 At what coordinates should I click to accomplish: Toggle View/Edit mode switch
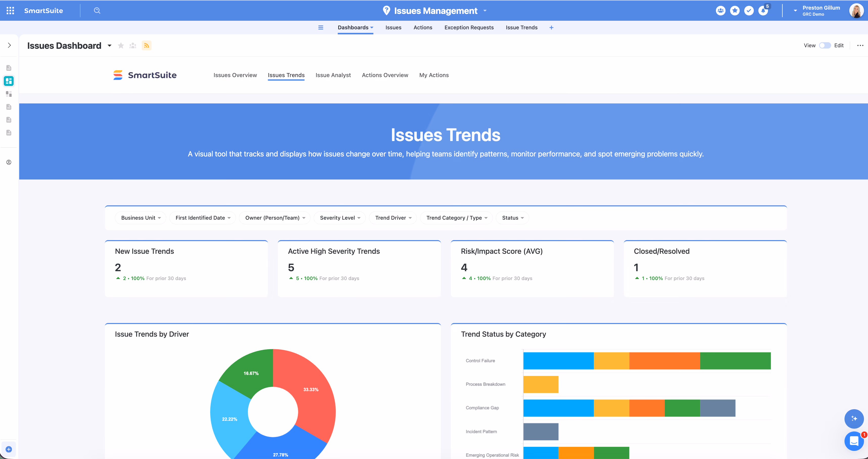(x=825, y=45)
